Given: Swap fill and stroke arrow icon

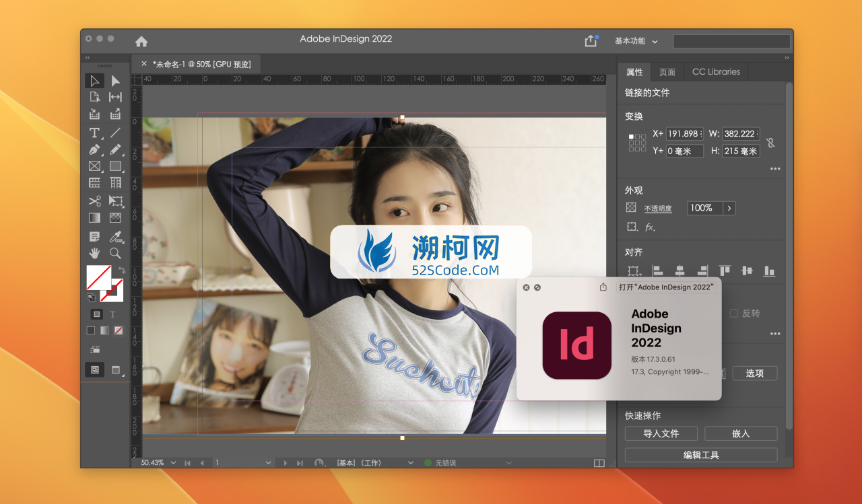Looking at the screenshot, I should coord(121,270).
